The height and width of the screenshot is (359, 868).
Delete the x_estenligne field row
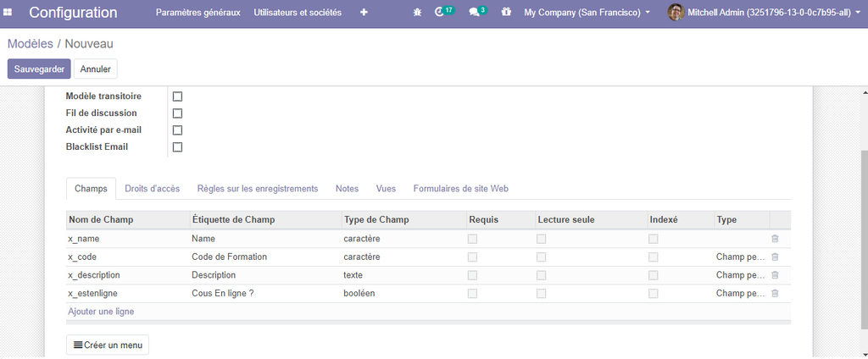774,294
